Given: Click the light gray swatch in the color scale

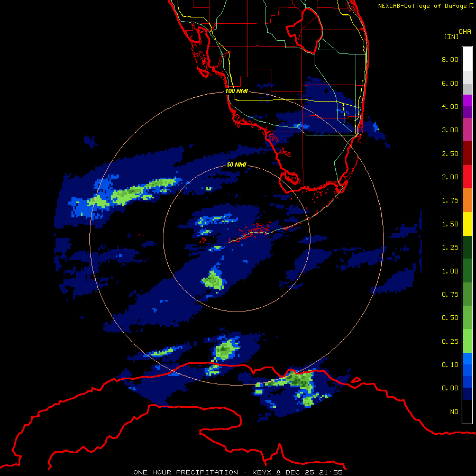Looking at the screenshot, I should tap(467, 77).
